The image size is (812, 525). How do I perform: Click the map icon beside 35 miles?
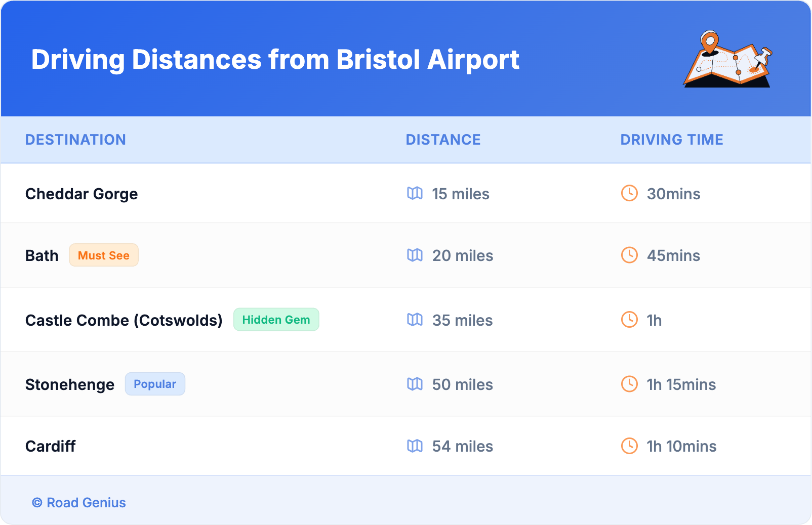tap(415, 320)
